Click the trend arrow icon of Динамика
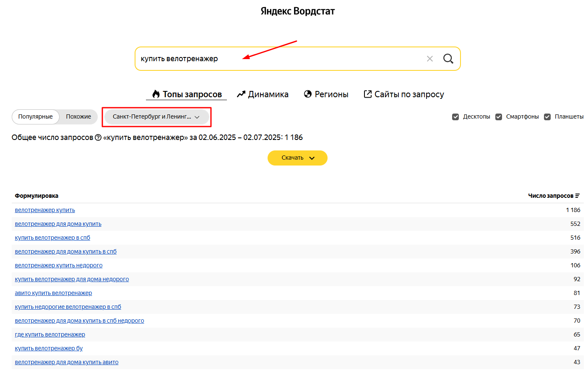 point(241,94)
